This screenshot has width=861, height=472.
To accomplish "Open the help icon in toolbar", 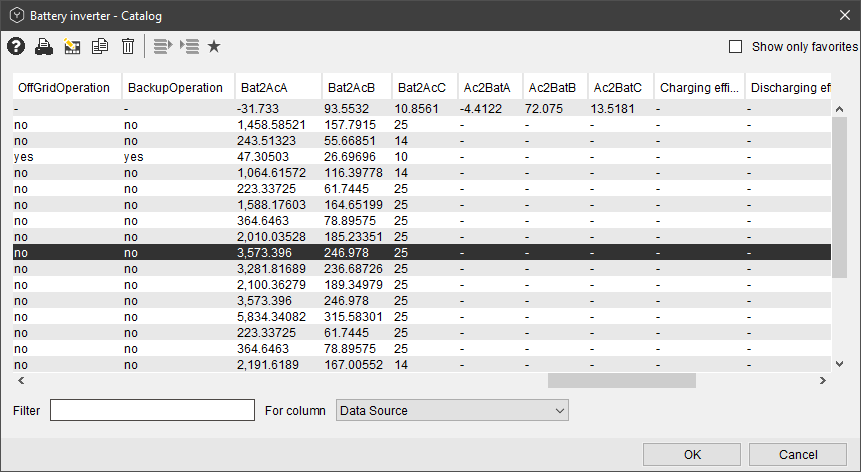I will (x=15, y=46).
